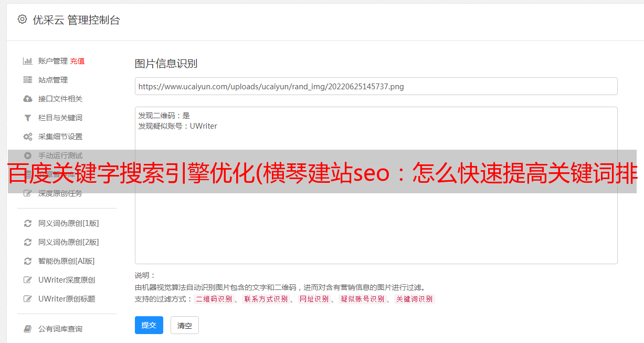Click the 联系方式识别 tag

pos(266,299)
